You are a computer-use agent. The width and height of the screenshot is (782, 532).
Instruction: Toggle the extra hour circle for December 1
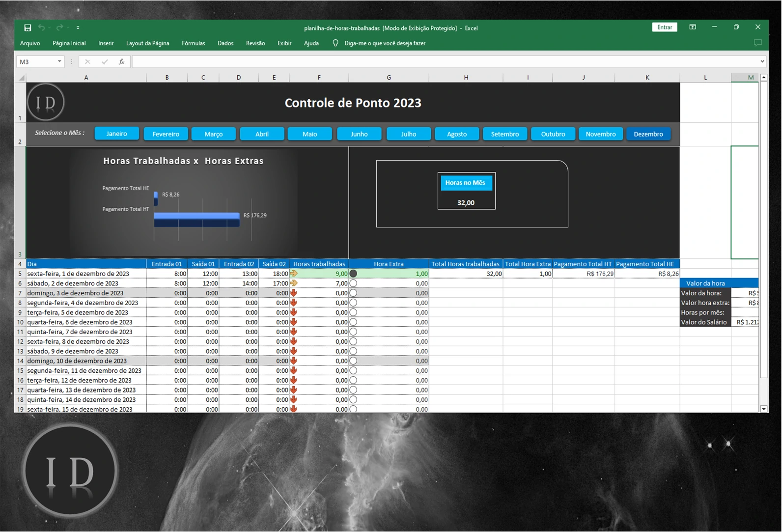click(353, 274)
